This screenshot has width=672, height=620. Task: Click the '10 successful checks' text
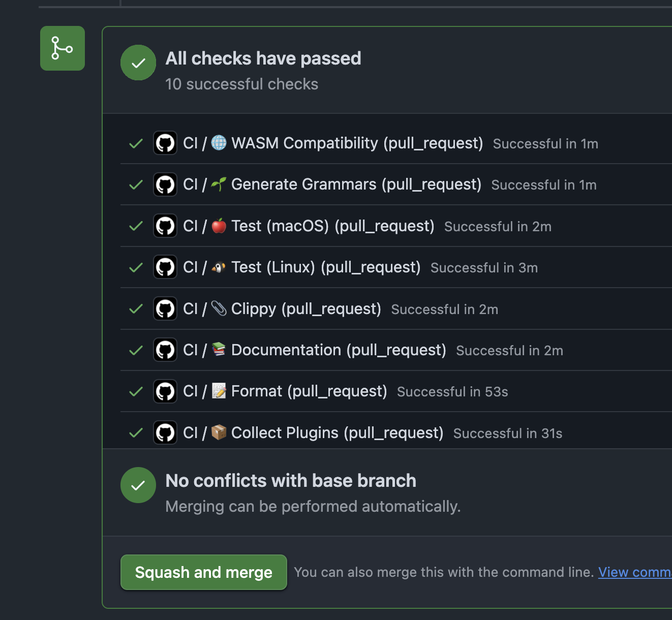pos(241,84)
